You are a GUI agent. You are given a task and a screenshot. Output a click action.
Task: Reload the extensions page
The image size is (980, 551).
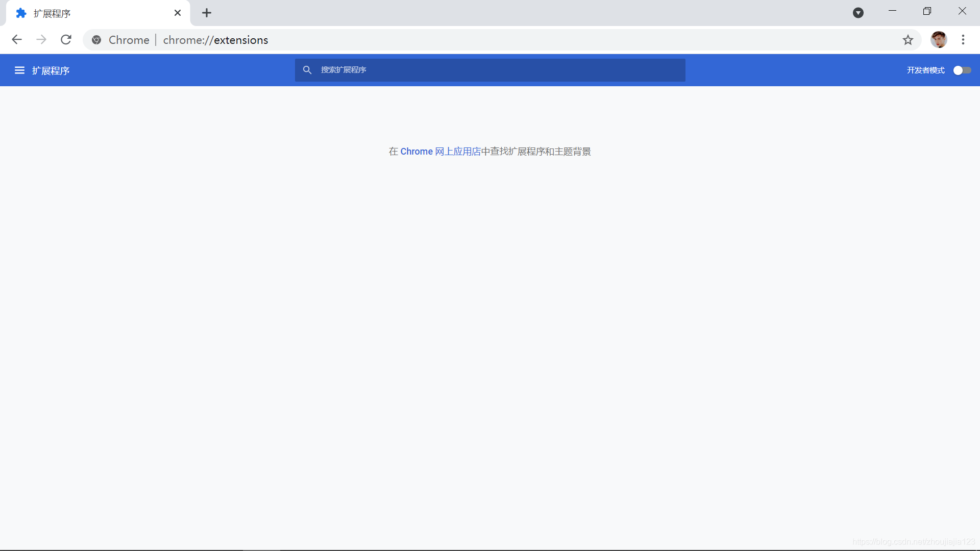point(66,40)
